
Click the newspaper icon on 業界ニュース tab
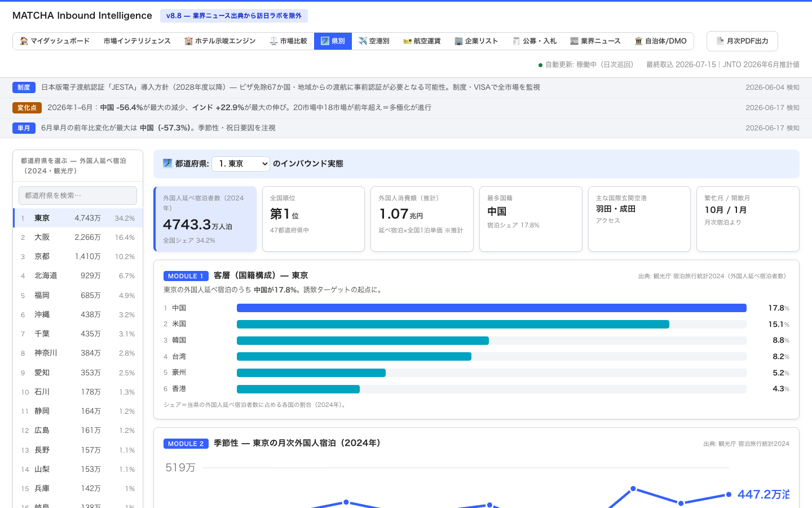coord(574,41)
